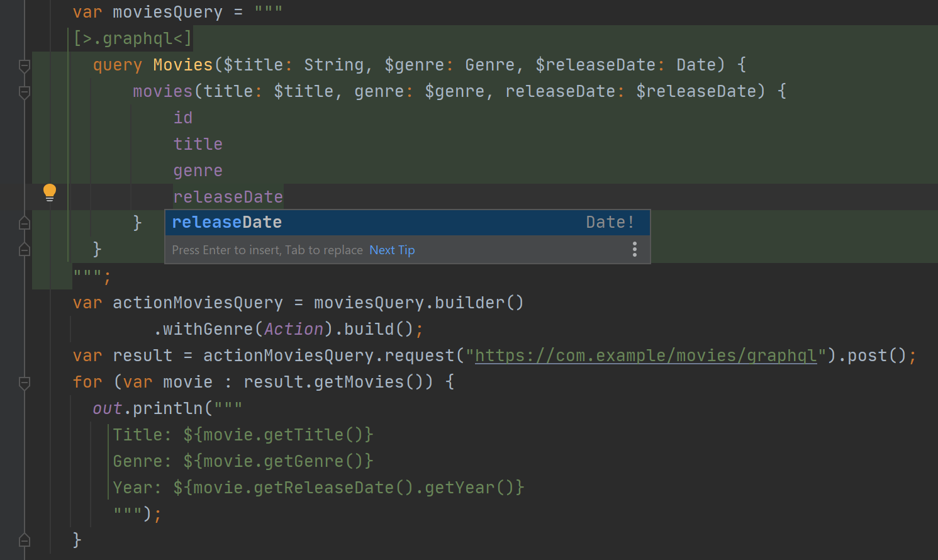
Task: Click result.getMovies() in the for loop
Action: click(338, 382)
